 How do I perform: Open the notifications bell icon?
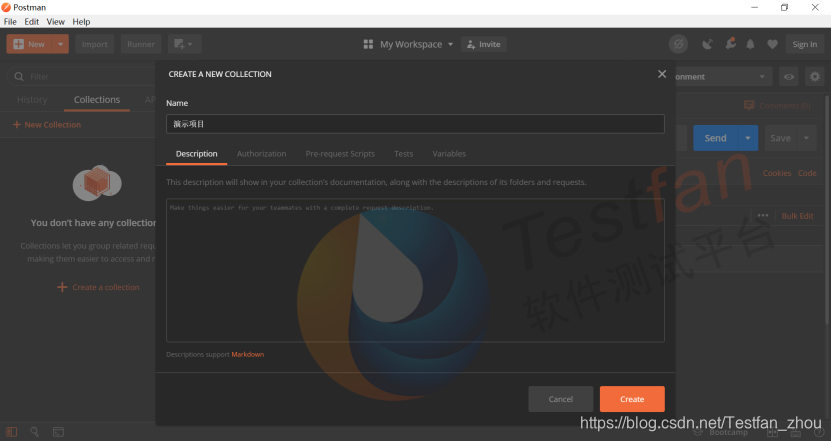(x=750, y=44)
